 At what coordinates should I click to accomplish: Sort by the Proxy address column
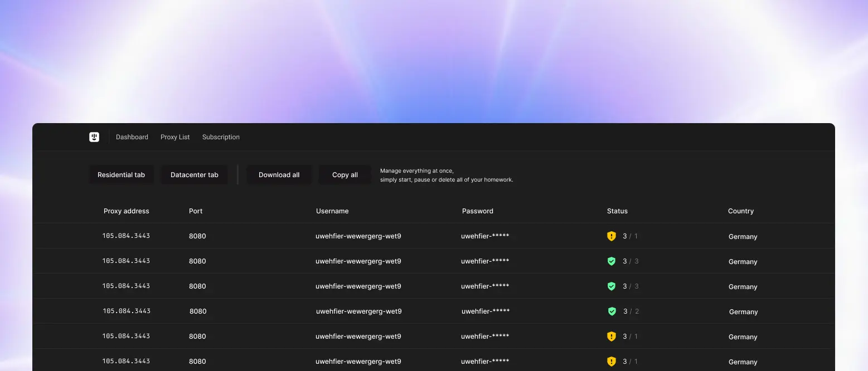pos(126,211)
